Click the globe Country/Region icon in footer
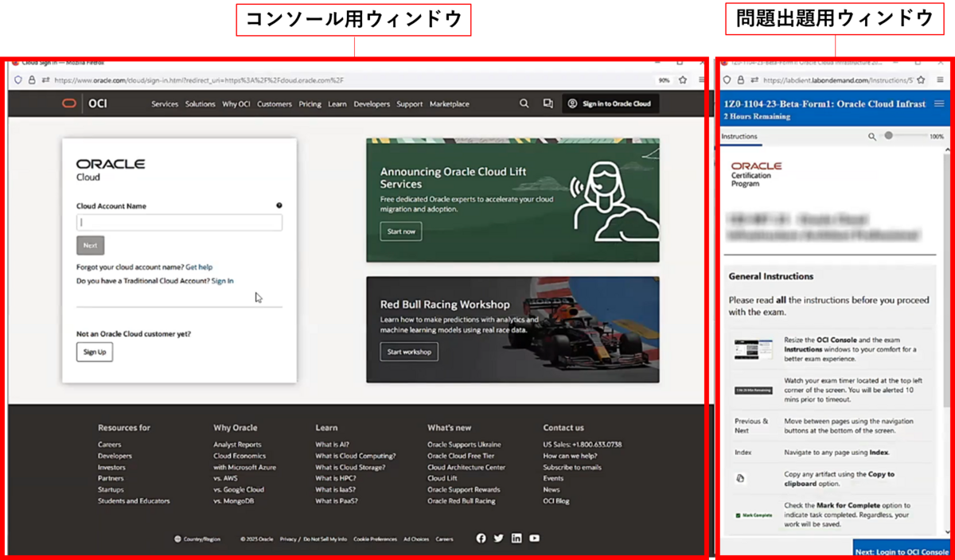 tap(177, 539)
